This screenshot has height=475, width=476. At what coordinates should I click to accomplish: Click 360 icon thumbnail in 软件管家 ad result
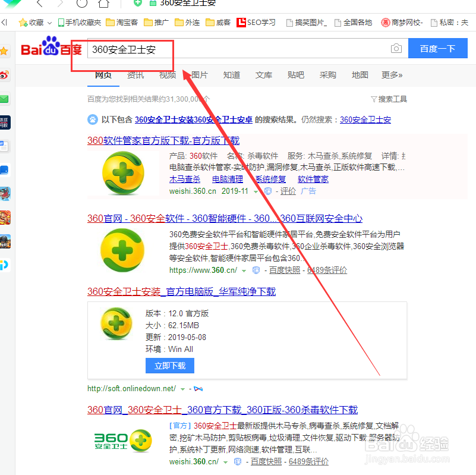(123, 173)
